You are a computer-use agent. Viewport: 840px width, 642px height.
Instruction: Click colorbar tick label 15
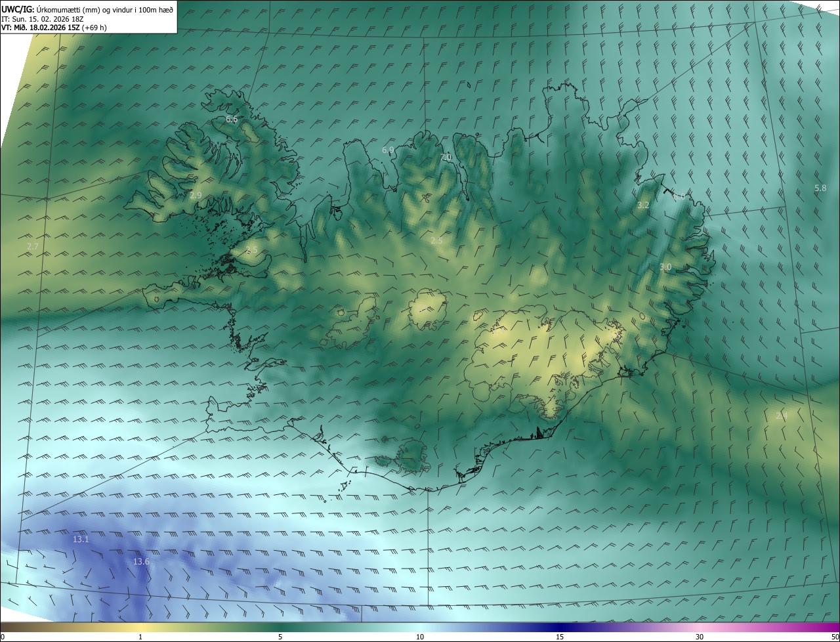point(560,637)
